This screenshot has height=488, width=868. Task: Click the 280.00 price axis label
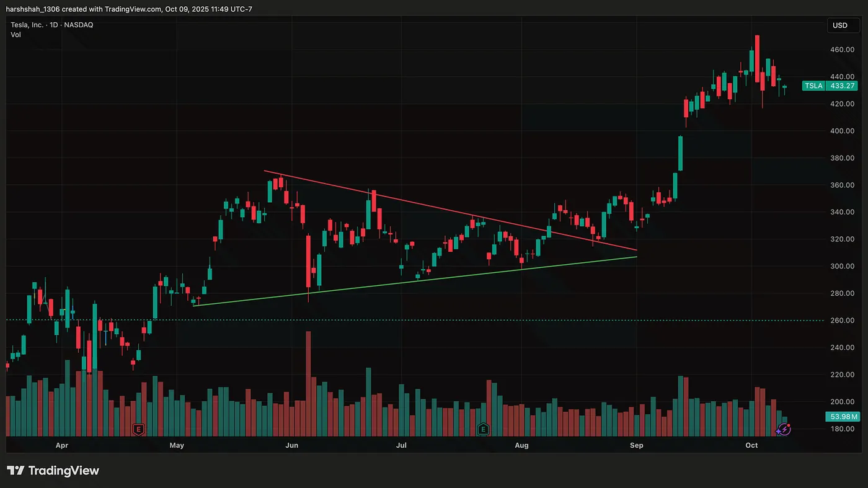click(843, 293)
